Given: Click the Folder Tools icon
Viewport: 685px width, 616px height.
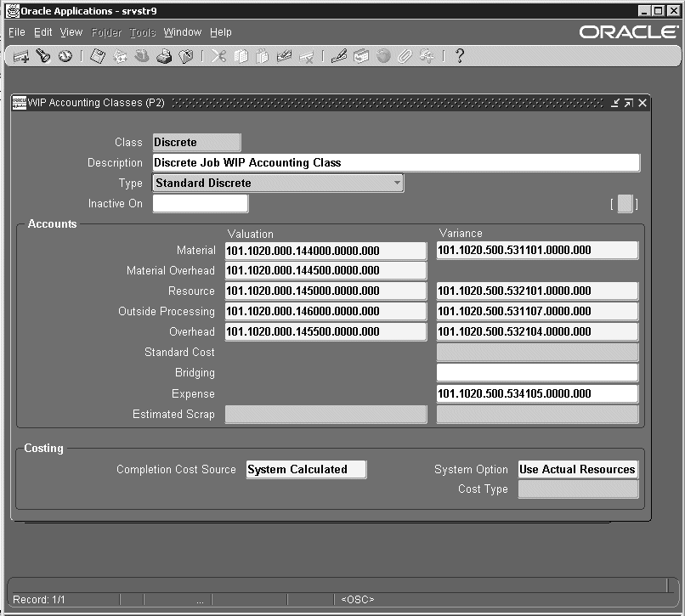Looking at the screenshot, I should point(427,56).
